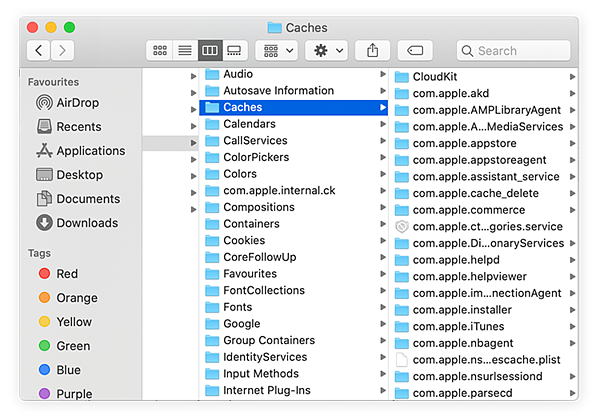The height and width of the screenshot is (420, 600).
Task: Click the com.apple.ns...escache.plist file icon
Action: point(402,360)
